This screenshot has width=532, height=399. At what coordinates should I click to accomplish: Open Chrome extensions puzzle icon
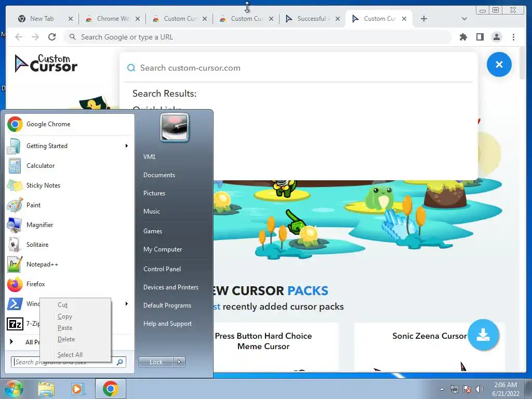pos(463,37)
